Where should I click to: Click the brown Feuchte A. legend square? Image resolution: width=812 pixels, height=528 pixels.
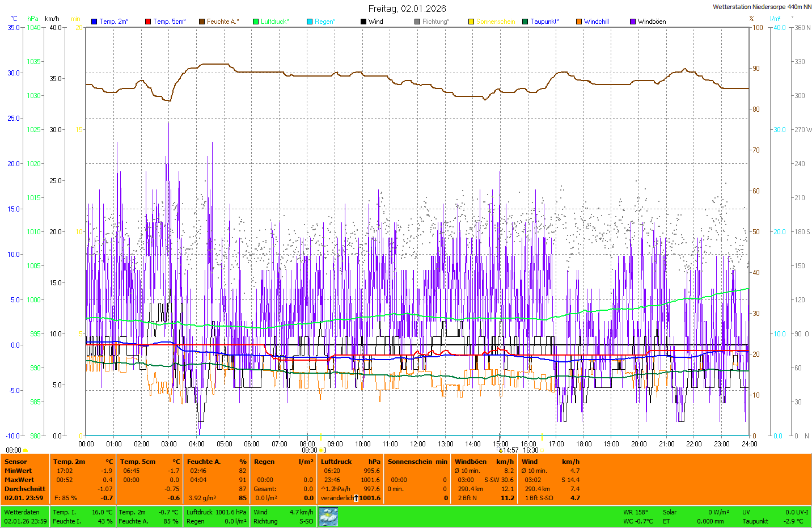202,22
